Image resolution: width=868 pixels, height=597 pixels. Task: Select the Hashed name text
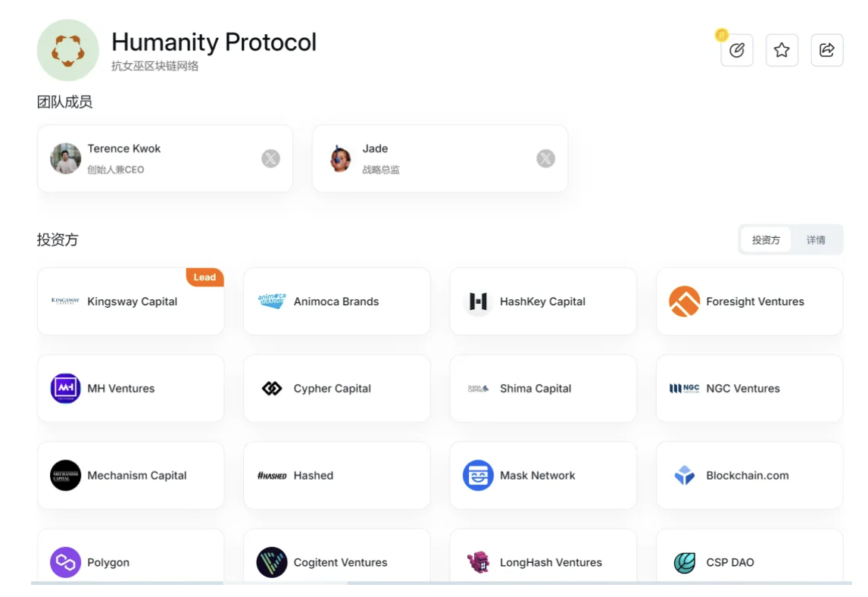[314, 476]
